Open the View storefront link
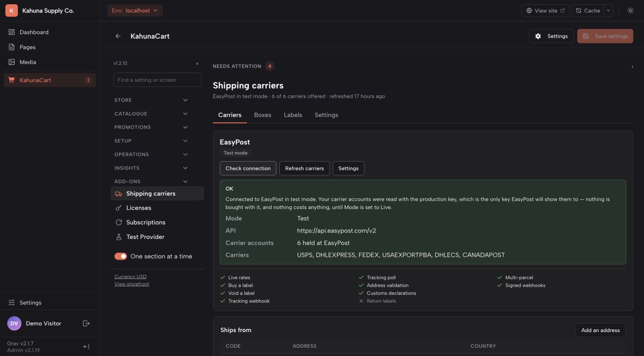This screenshot has height=356, width=644. [x=132, y=284]
